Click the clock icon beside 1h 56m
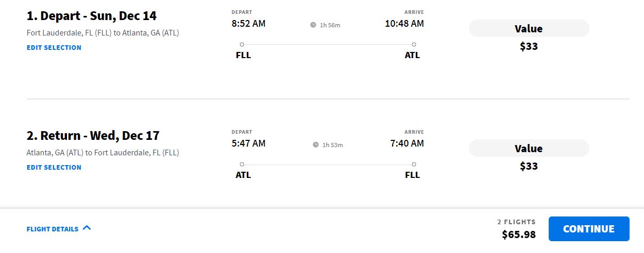644x253 pixels. coord(313,25)
